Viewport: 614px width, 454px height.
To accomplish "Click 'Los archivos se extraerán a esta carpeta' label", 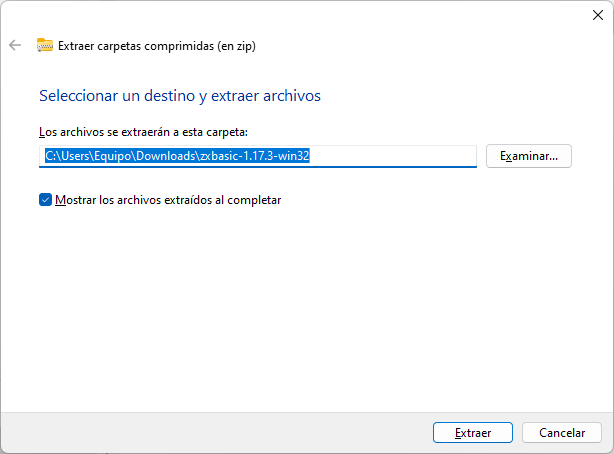I will [x=143, y=132].
